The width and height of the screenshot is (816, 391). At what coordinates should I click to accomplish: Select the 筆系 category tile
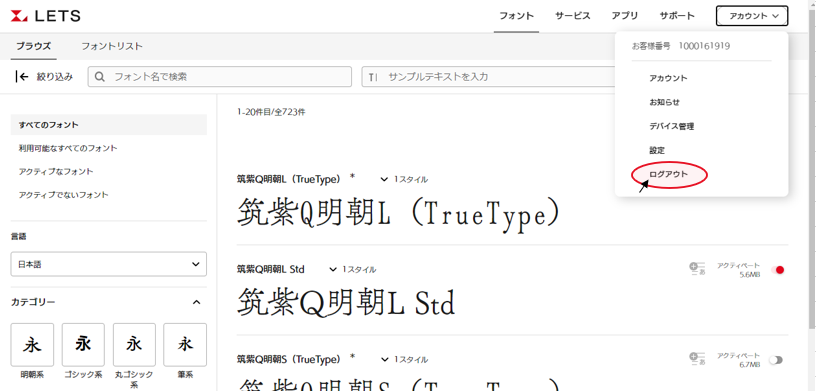pos(185,345)
